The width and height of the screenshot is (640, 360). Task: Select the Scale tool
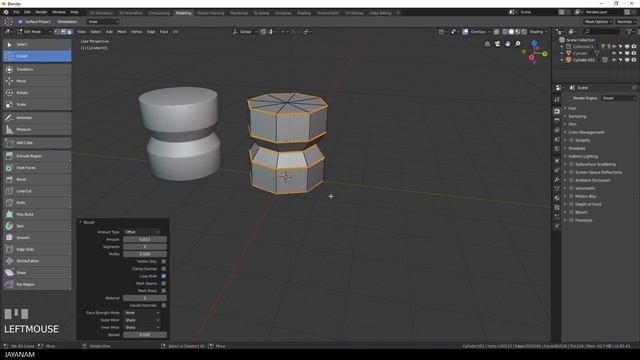click(37, 104)
